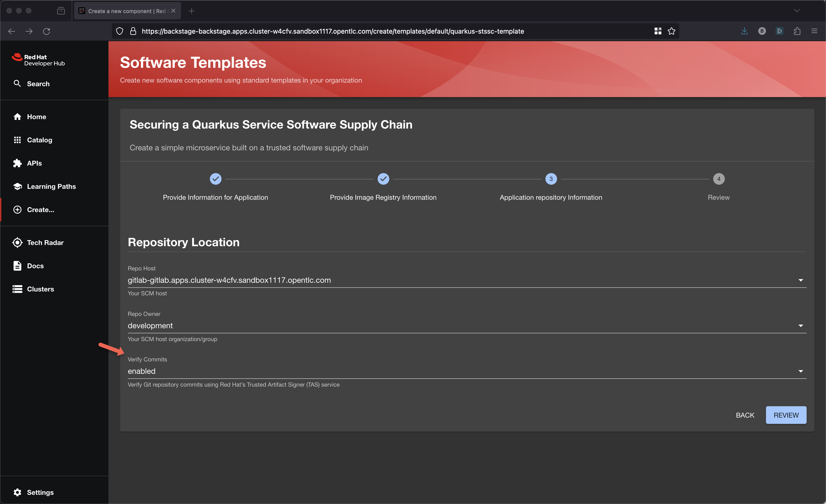Select the Create... menu item
826x504 pixels.
point(40,210)
